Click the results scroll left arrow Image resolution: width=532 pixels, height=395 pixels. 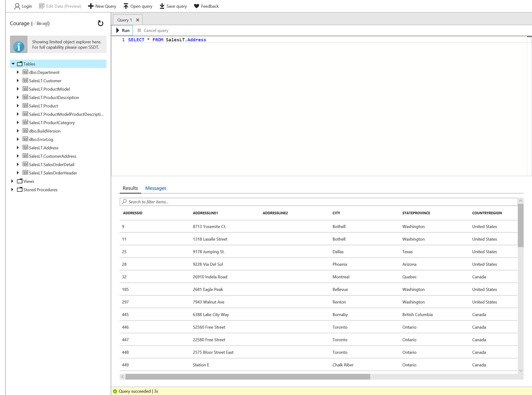click(x=123, y=377)
